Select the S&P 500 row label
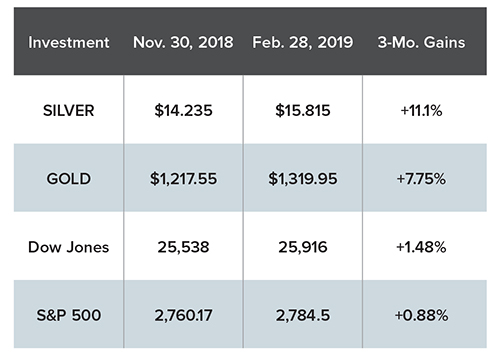The height and width of the screenshot is (361, 500). (x=69, y=315)
